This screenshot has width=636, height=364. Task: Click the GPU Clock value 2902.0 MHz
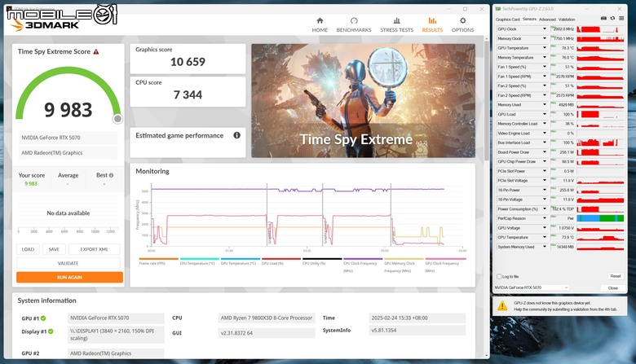pos(563,29)
